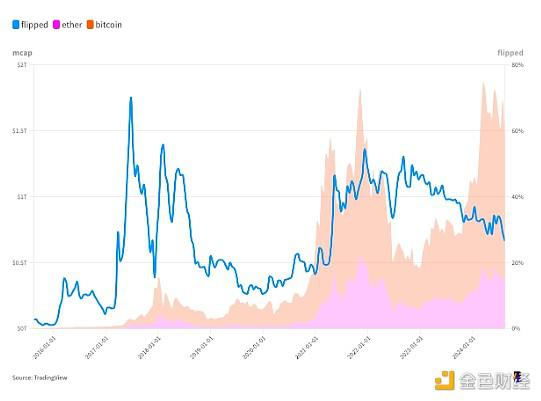Click the Source: TradingView caption

[40, 378]
